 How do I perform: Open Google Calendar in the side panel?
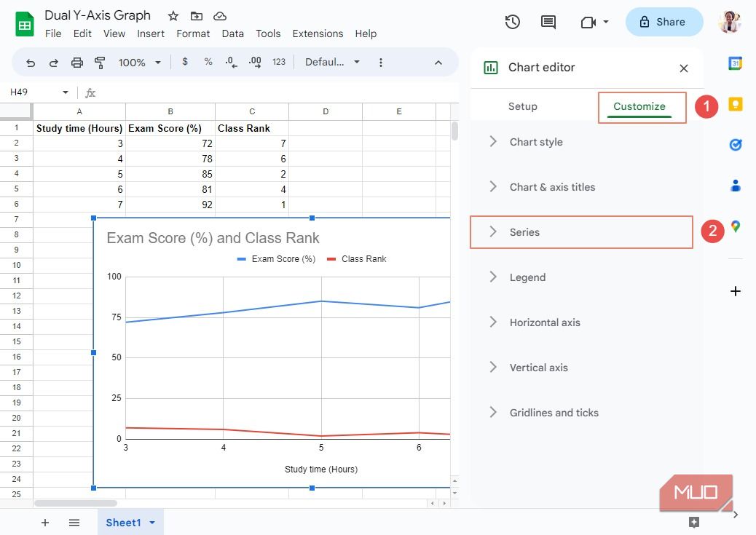tap(736, 63)
